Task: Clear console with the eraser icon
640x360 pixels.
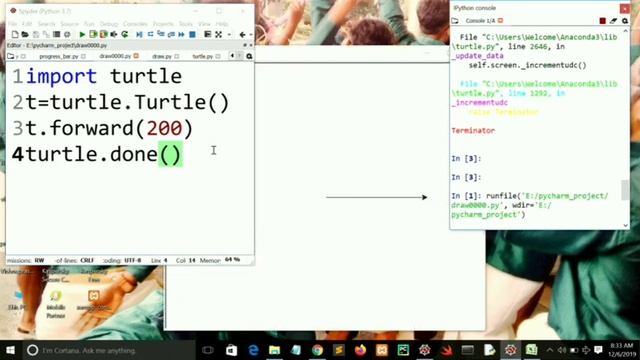Action: (613, 21)
